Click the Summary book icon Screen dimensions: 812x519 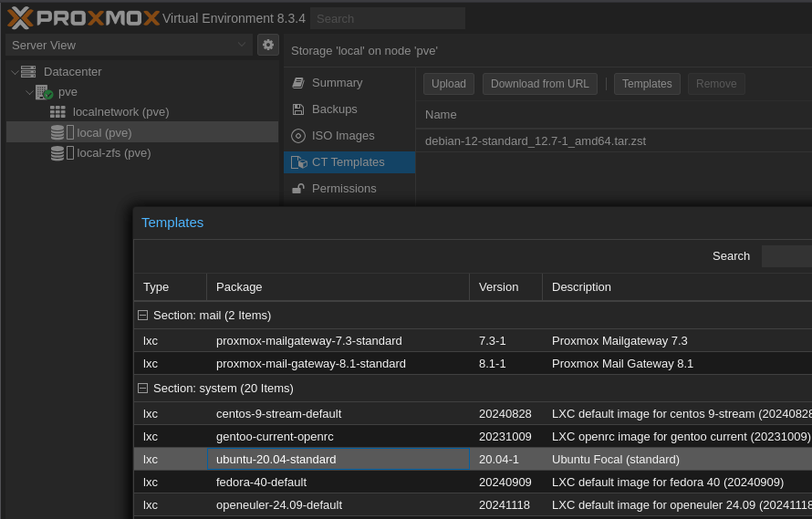[x=298, y=83]
